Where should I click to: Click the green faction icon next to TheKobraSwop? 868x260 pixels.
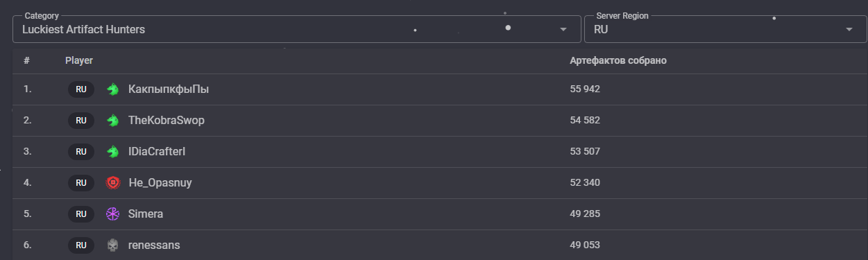(x=112, y=121)
